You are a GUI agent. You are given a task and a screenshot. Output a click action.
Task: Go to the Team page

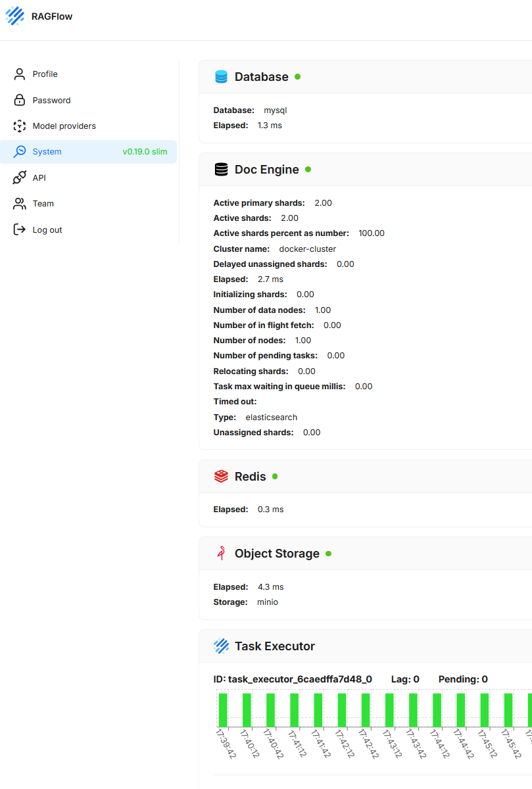(43, 204)
